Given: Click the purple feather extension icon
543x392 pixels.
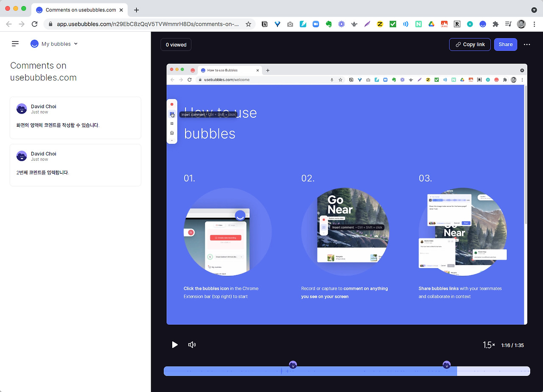Looking at the screenshot, I should (x=367, y=24).
